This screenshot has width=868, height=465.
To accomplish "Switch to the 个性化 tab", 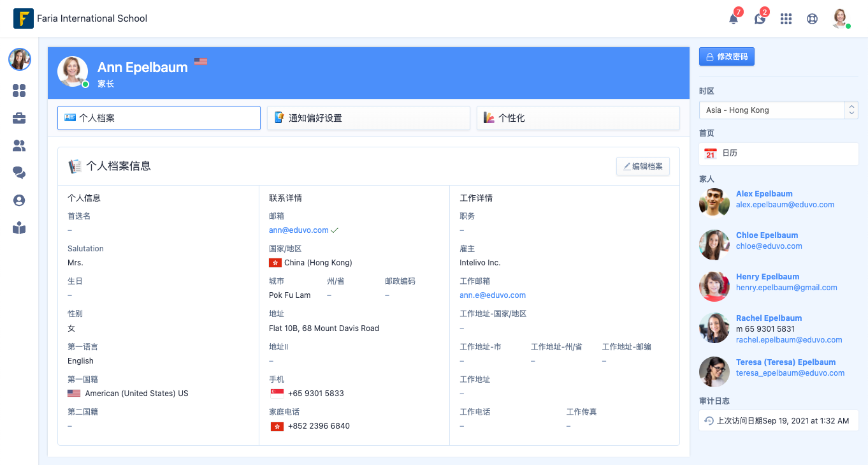I will click(x=578, y=118).
